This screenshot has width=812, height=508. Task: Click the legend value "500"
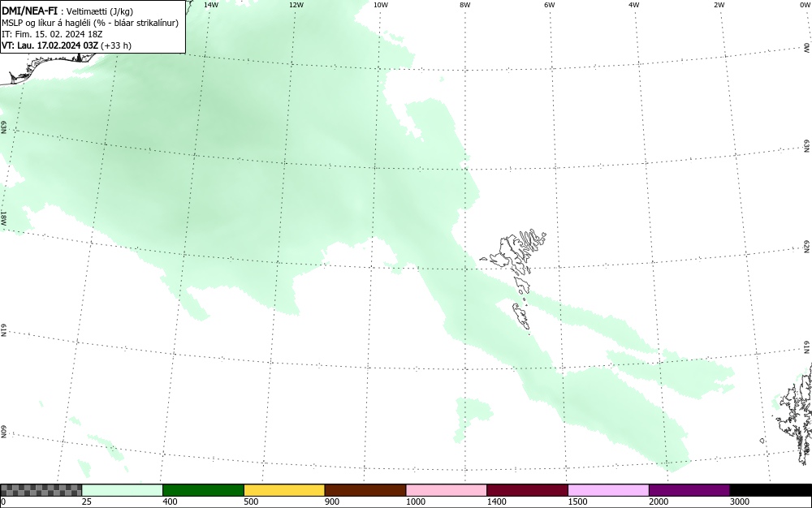point(251,502)
